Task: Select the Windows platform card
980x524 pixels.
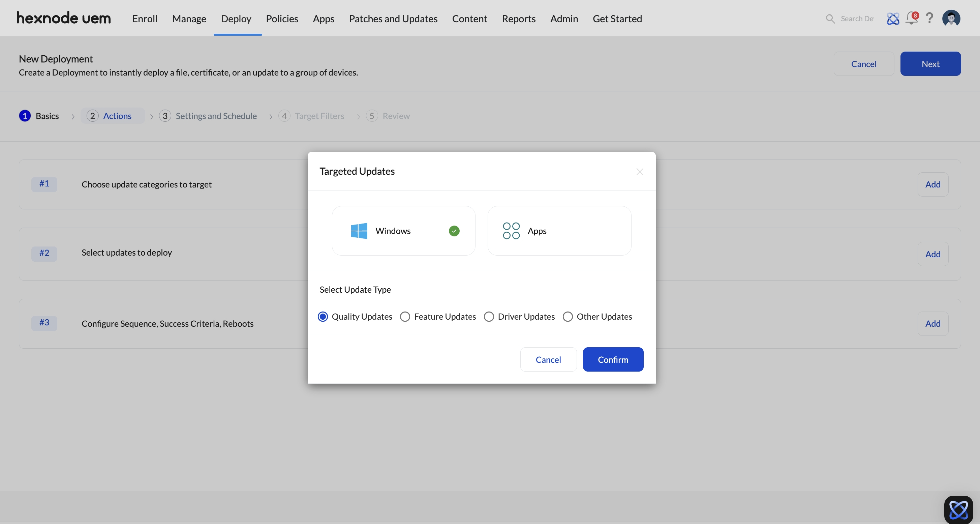Action: click(x=403, y=231)
